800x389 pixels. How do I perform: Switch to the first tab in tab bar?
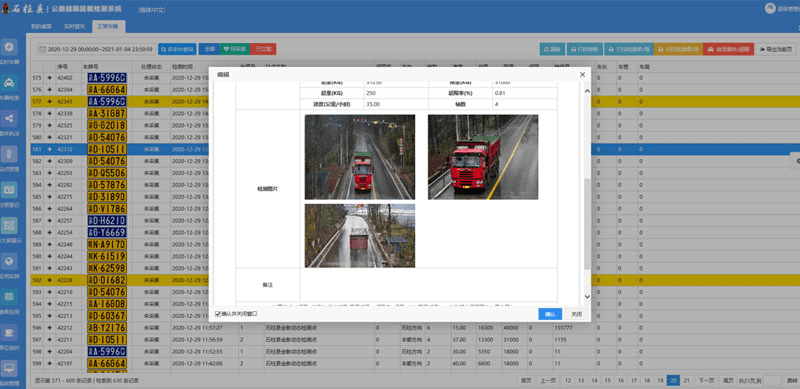(41, 26)
